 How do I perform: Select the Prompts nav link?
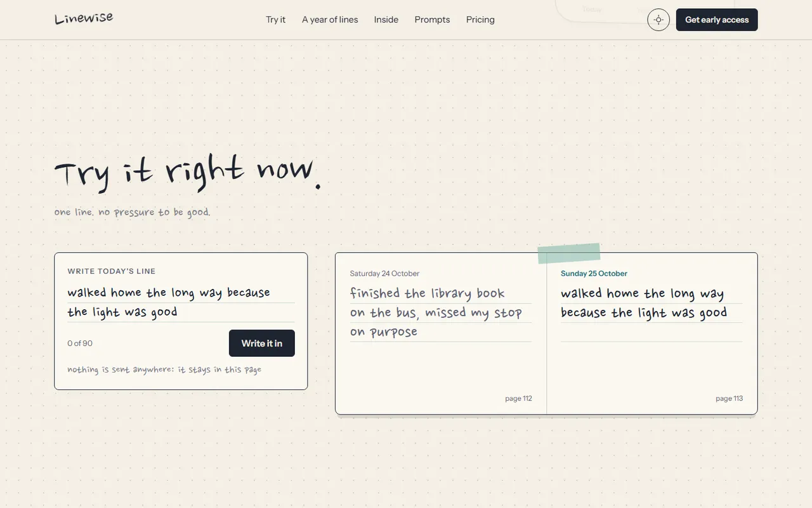pos(432,20)
